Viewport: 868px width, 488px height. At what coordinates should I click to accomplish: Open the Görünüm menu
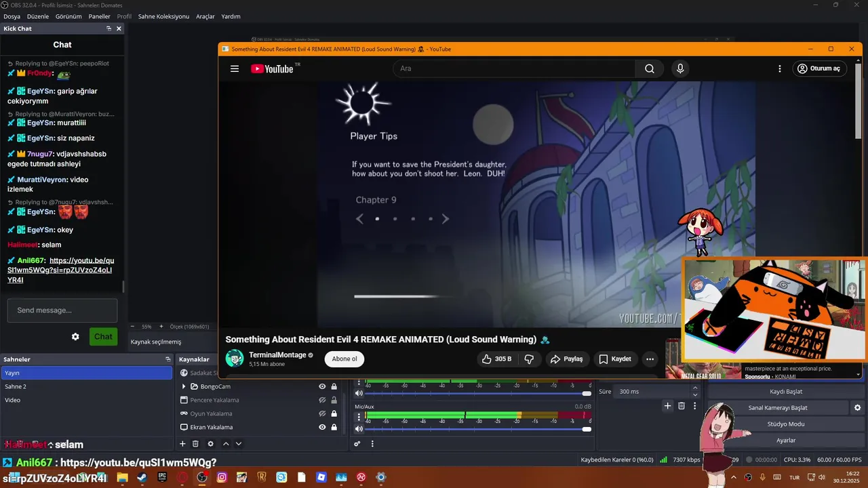point(68,16)
